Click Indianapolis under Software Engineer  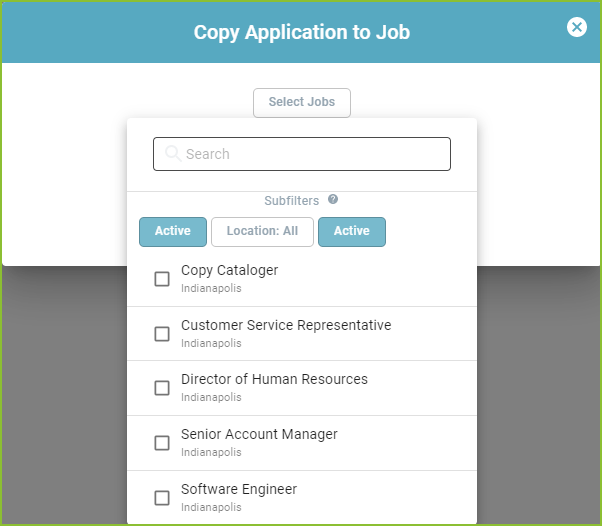211,507
